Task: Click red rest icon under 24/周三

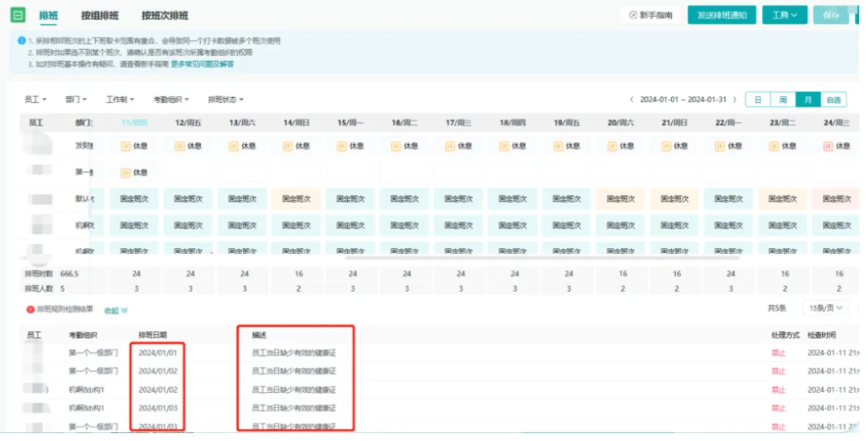Action: click(828, 146)
